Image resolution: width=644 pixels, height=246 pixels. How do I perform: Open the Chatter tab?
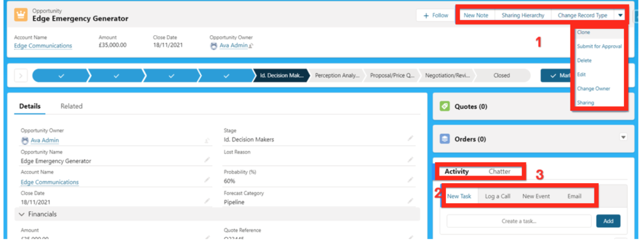pos(499,171)
